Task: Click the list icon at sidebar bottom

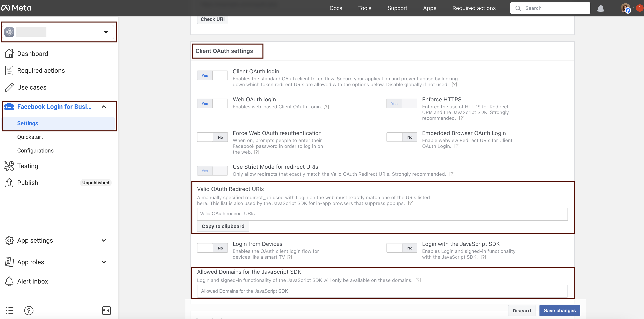Action: (x=9, y=311)
